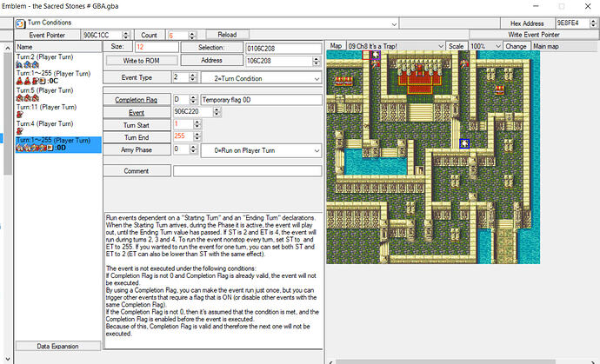Select the 'Turn:5 (Player Turn)' list entry
This screenshot has height=364, width=600.
click(58, 94)
